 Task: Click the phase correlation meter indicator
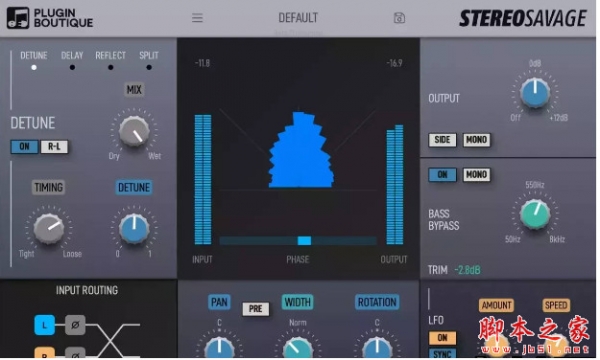pos(304,241)
